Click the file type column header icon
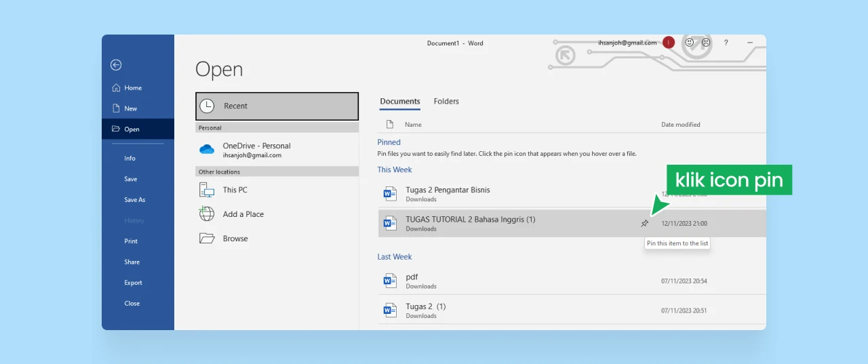 coord(390,125)
